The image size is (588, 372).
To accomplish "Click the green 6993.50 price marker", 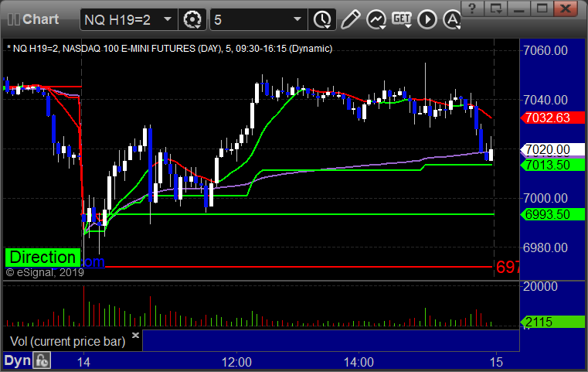I will tap(552, 214).
